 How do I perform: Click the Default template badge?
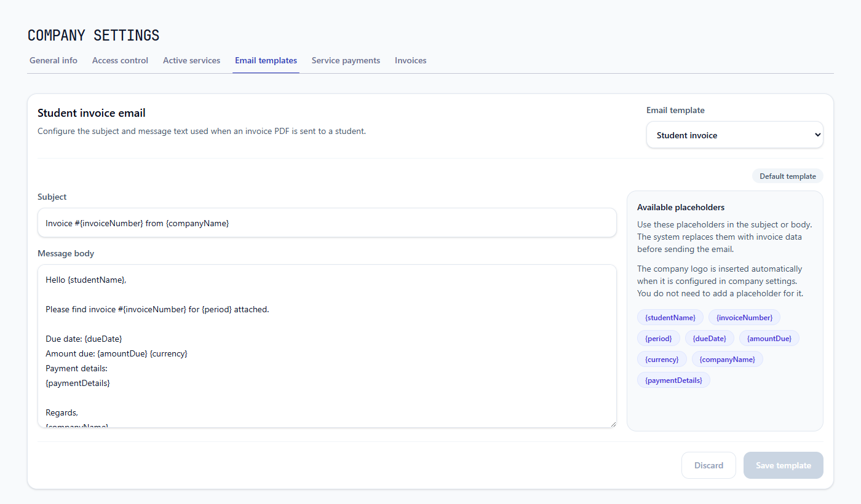click(x=787, y=176)
